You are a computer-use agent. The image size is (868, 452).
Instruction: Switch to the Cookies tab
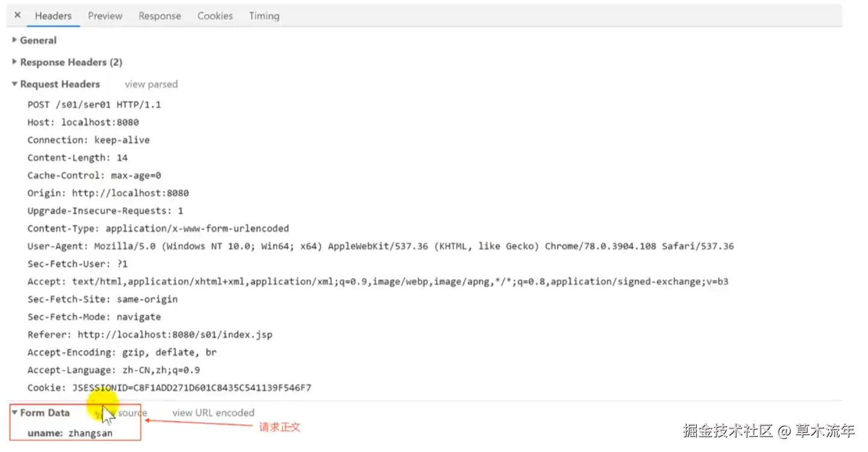point(215,16)
